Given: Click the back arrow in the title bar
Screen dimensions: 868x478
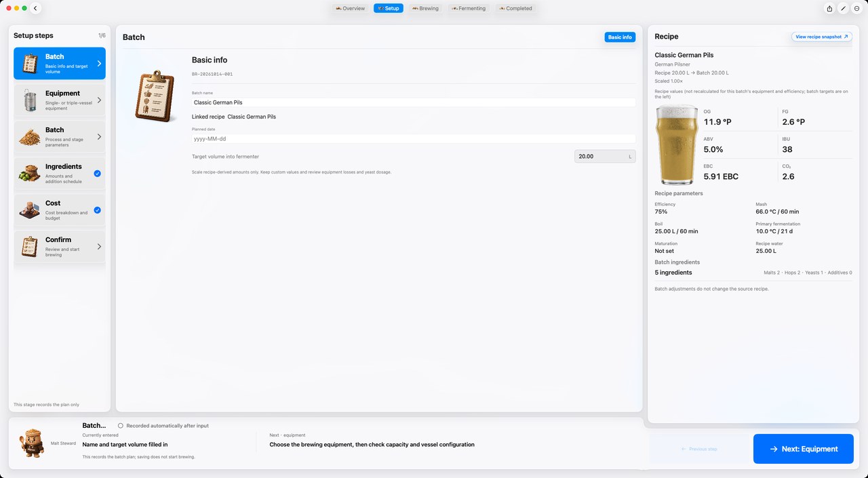Looking at the screenshot, I should coord(36,8).
